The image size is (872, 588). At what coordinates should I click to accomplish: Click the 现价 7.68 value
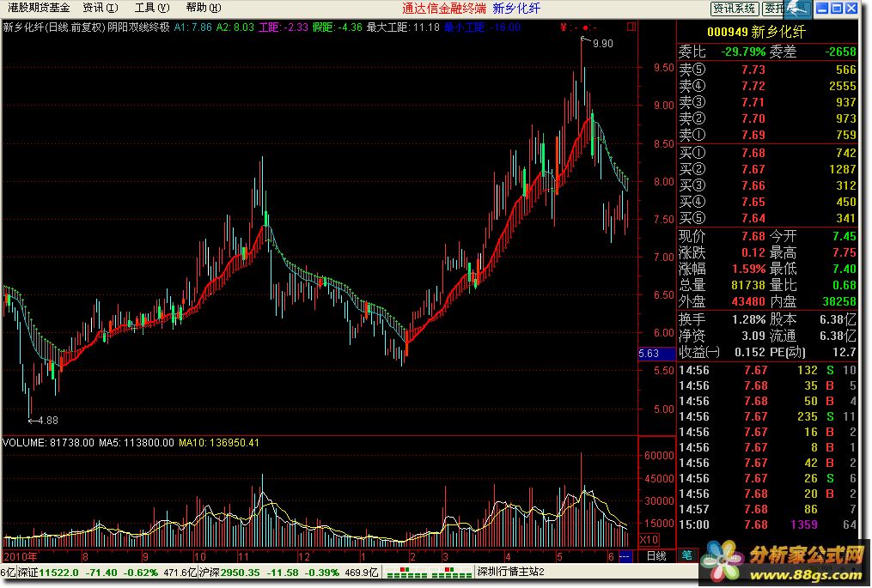(x=753, y=236)
